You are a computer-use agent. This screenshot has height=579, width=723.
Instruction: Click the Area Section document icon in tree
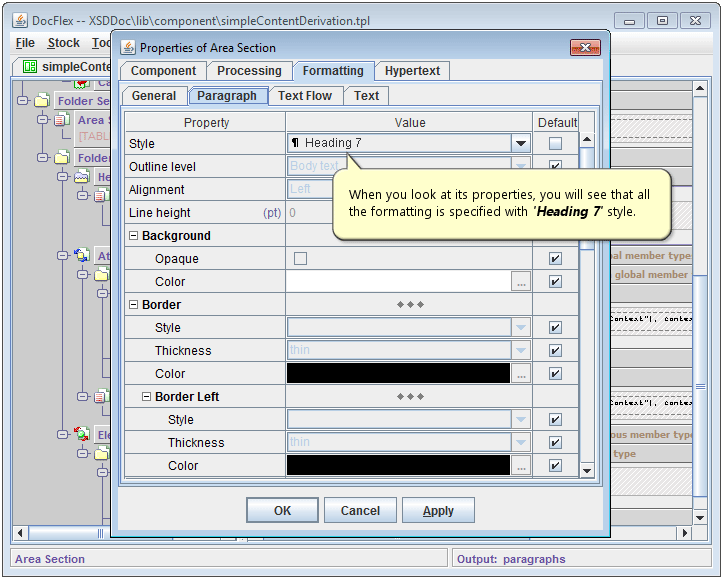point(61,120)
